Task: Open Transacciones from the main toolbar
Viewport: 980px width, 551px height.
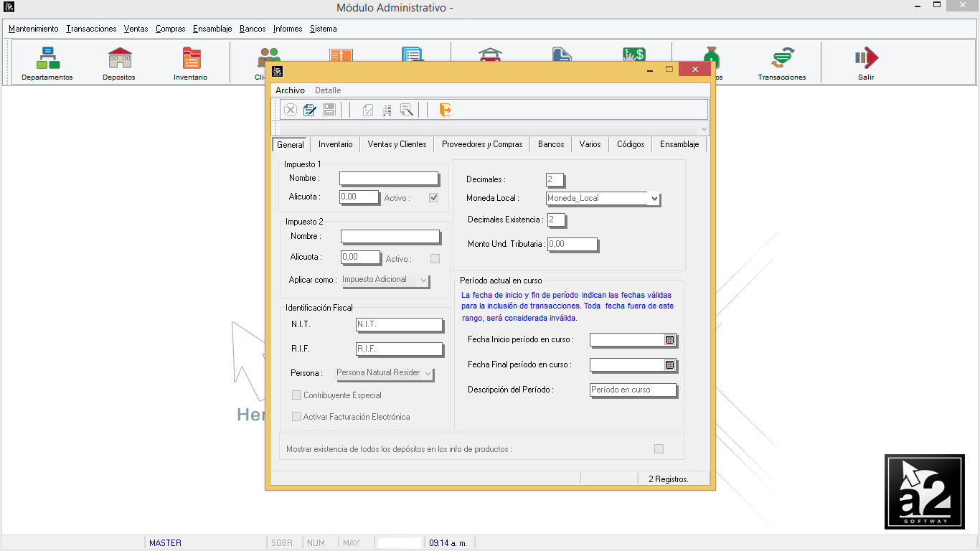Action: click(782, 64)
